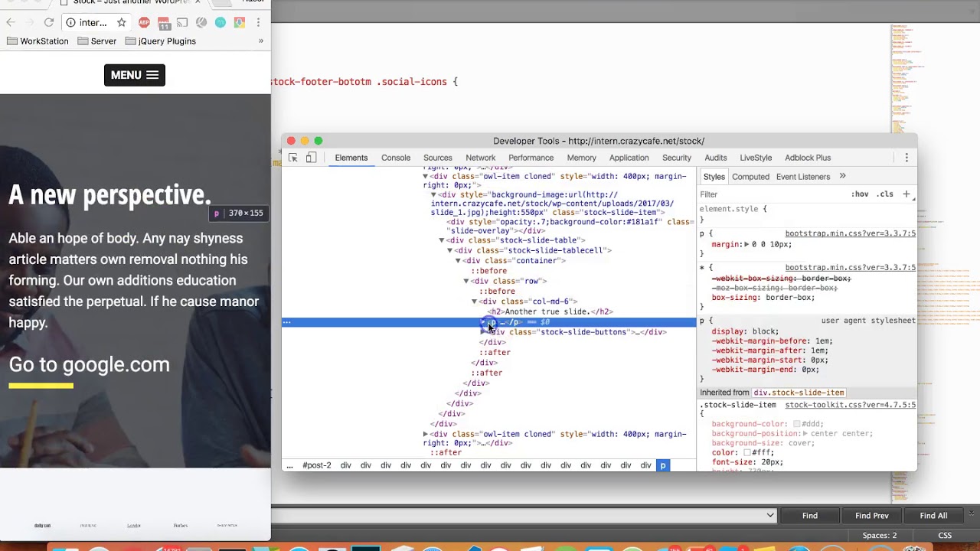Focus the Styles Filter input field
Screen dimensions: 980x551
(772, 194)
